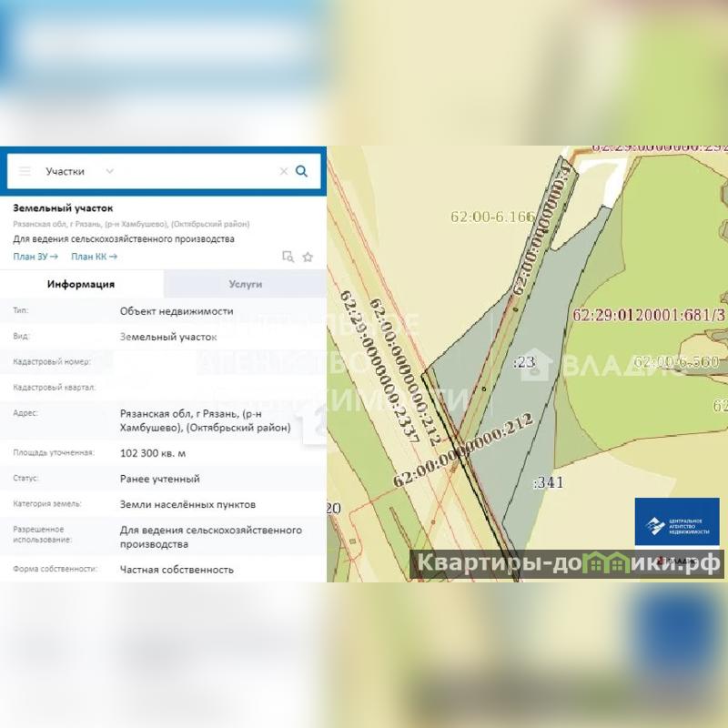Click zone label 62:00-6.166 on map
The height and width of the screenshot is (728, 728).
tap(492, 217)
